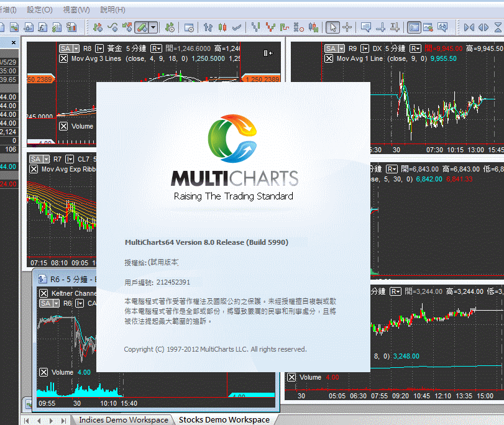Click the expand bar spacing icon

click(x=483, y=27)
